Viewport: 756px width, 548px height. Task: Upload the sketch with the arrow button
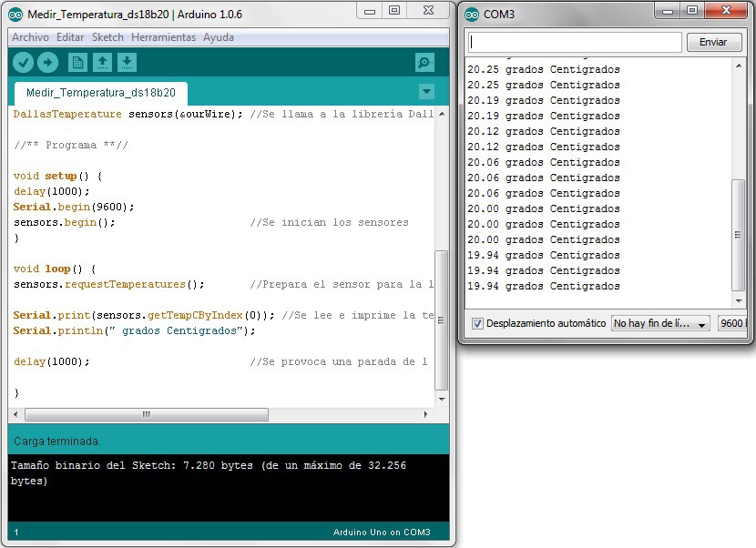pos(47,63)
